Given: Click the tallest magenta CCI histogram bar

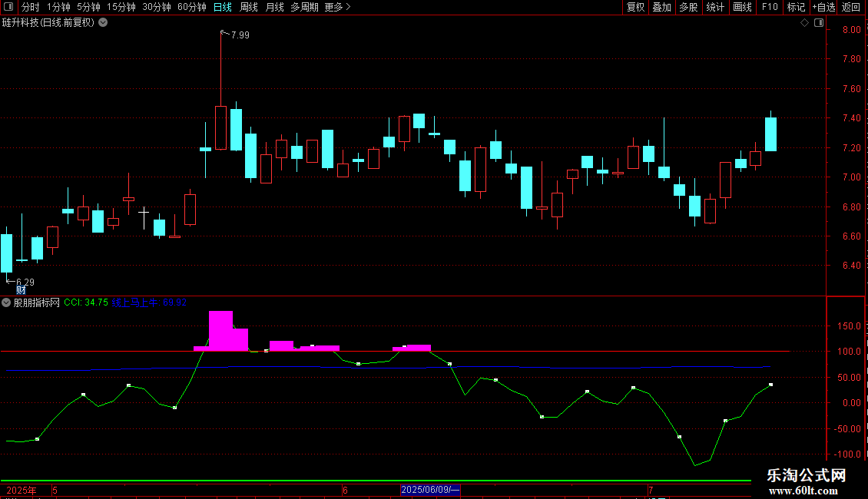Looking at the screenshot, I should pos(221,331).
